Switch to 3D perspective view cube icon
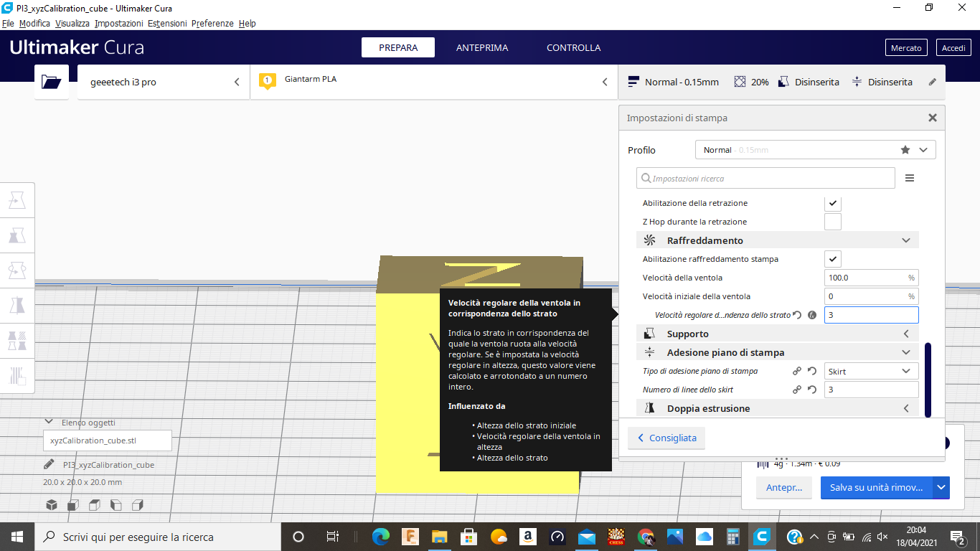 coord(52,505)
